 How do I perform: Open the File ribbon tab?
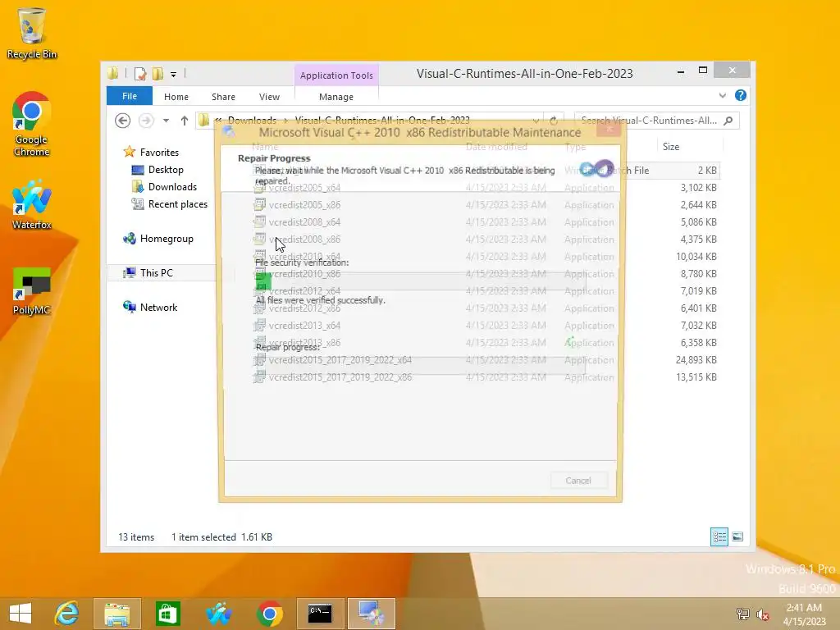(130, 97)
